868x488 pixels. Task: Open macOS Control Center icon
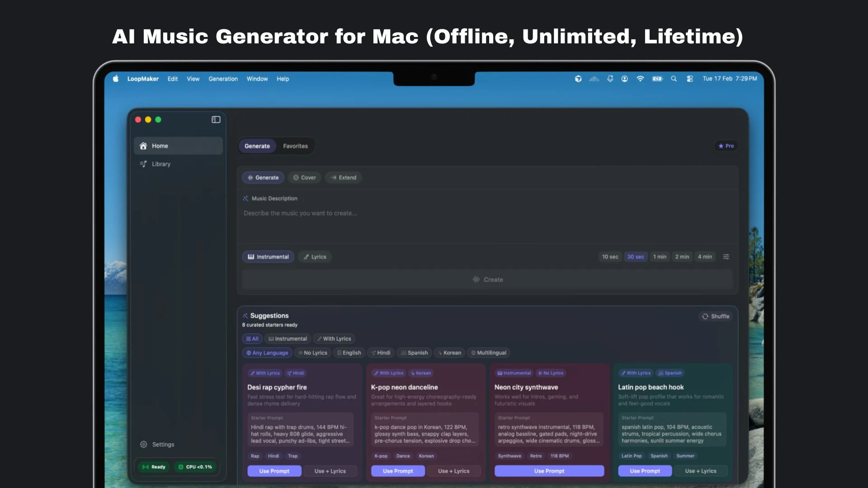point(690,79)
